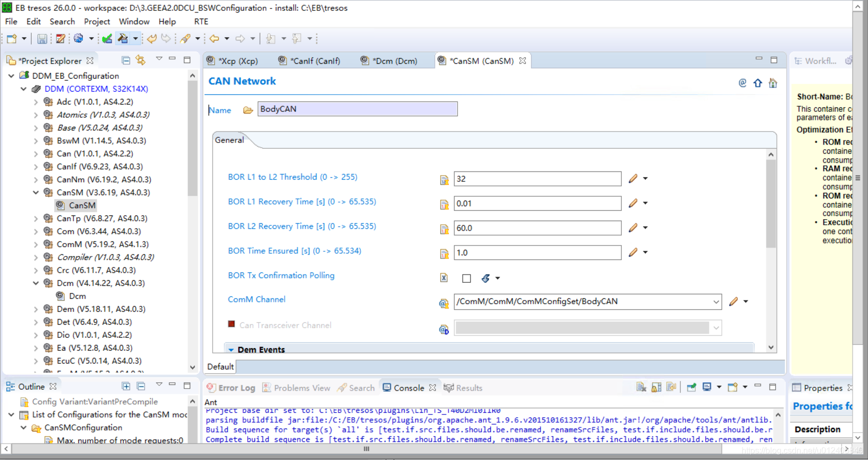Click pencil icon for BOR Time Ensured
Viewport: 868px width, 460px height.
click(x=633, y=252)
